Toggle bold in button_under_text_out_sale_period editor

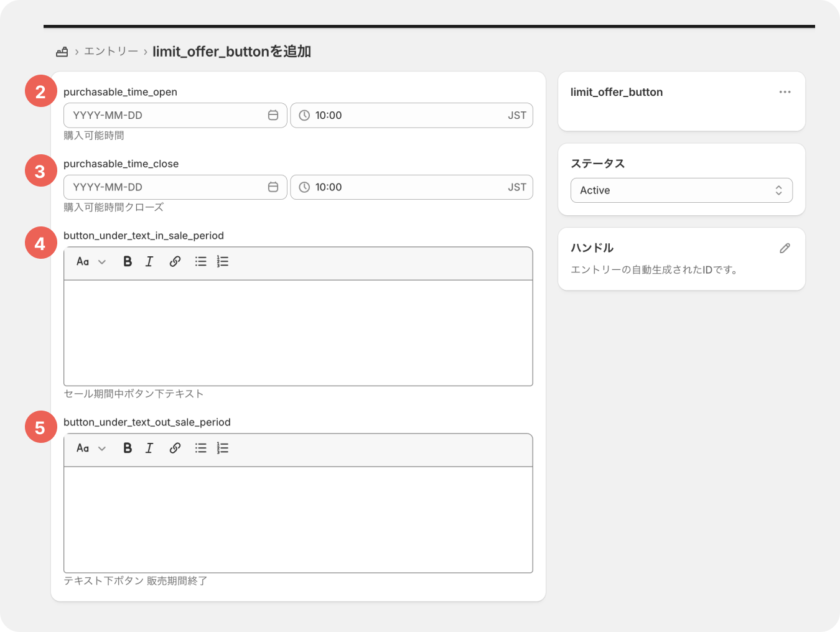tap(128, 448)
